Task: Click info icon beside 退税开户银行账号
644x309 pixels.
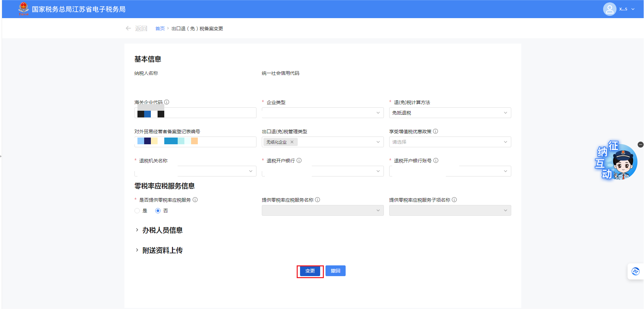Action: tap(436, 160)
